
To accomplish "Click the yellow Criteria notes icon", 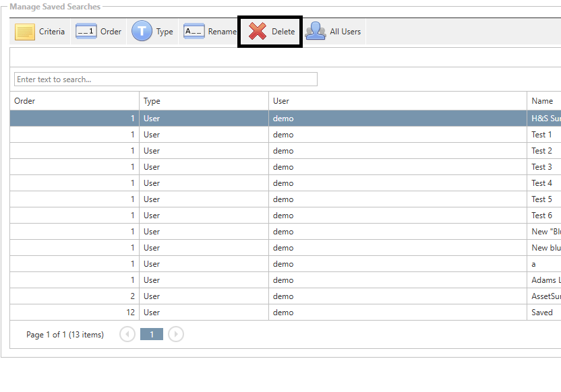I will click(25, 32).
